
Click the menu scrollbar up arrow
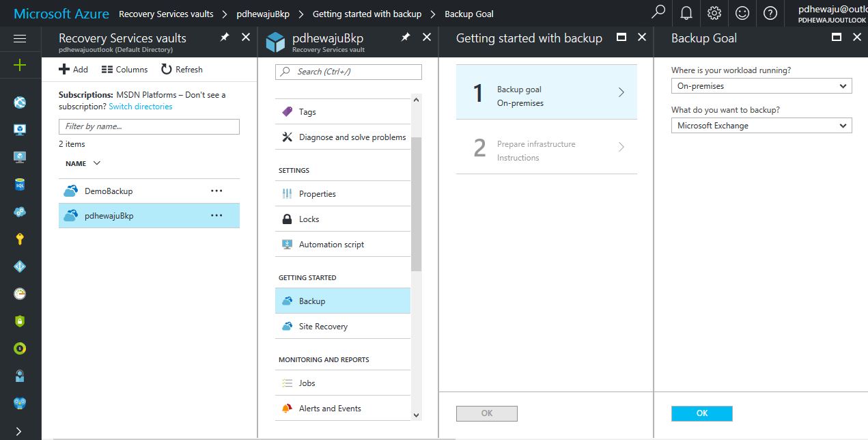[x=417, y=100]
